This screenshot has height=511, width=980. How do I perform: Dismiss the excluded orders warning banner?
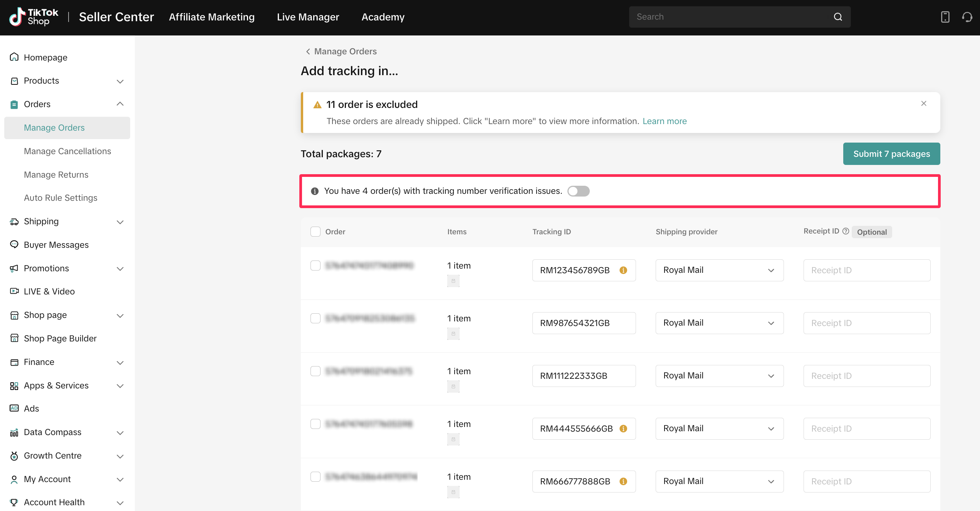[x=923, y=103]
